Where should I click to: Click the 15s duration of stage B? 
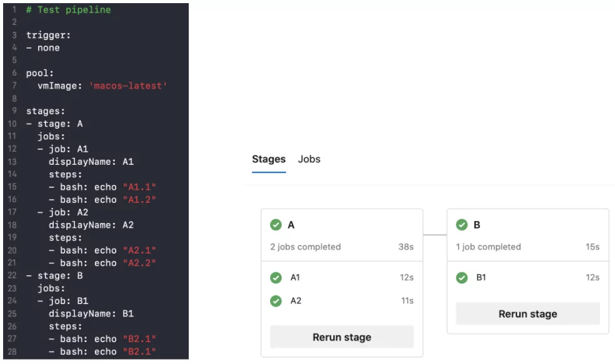click(592, 247)
